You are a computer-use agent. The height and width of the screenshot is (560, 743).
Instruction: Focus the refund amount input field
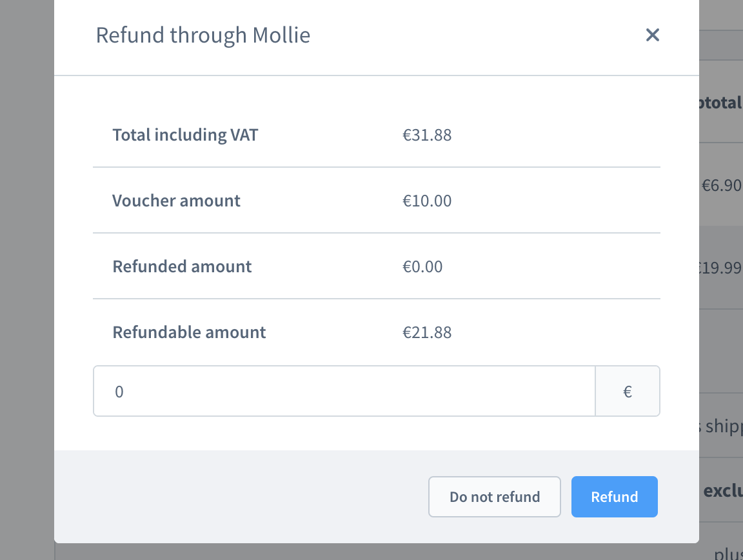pos(344,392)
